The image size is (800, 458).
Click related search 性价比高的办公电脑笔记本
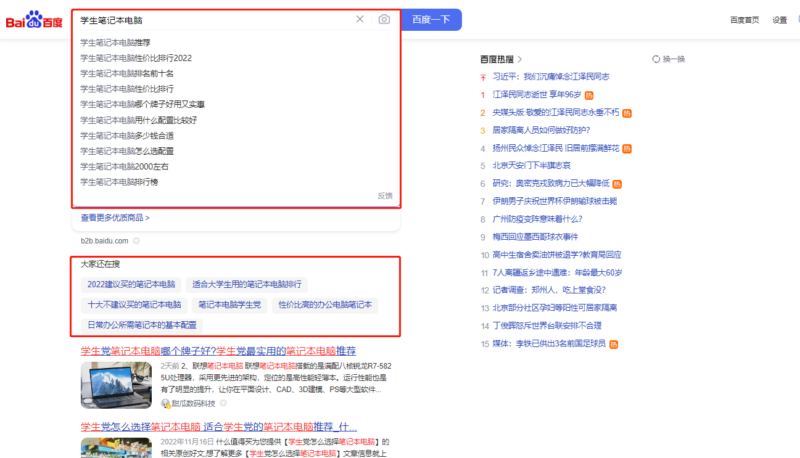coord(325,304)
